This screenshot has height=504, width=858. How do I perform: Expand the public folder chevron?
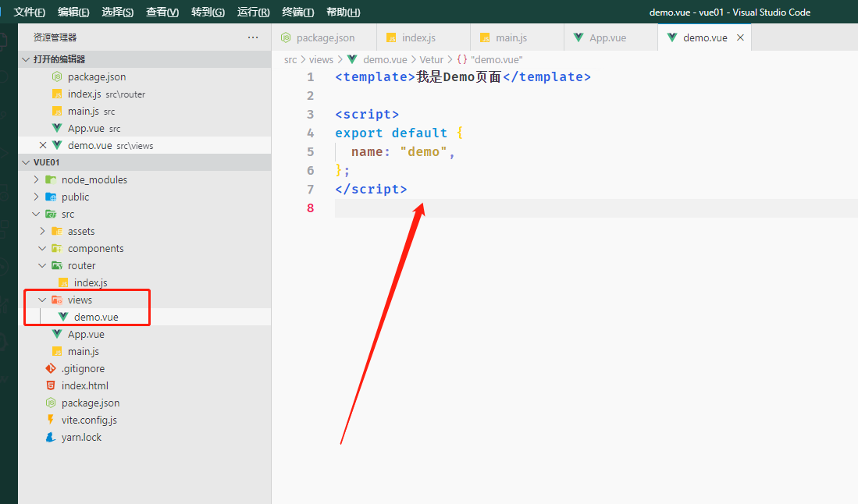point(36,197)
